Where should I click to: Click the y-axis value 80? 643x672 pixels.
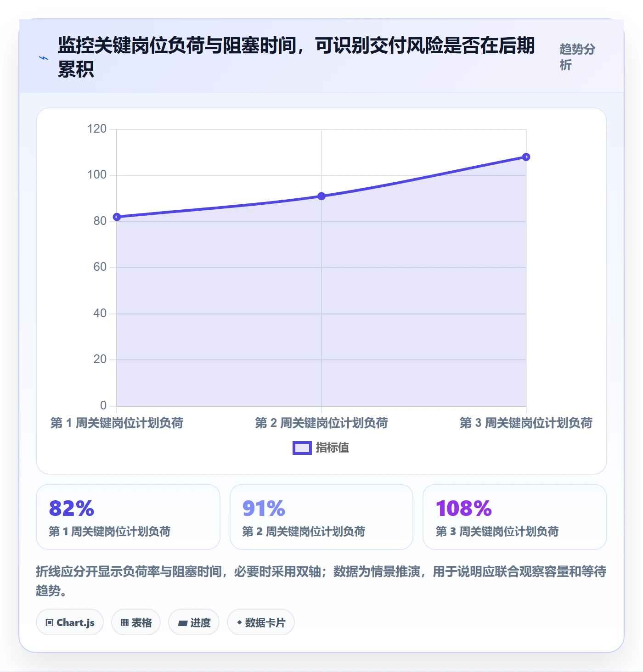(x=100, y=221)
